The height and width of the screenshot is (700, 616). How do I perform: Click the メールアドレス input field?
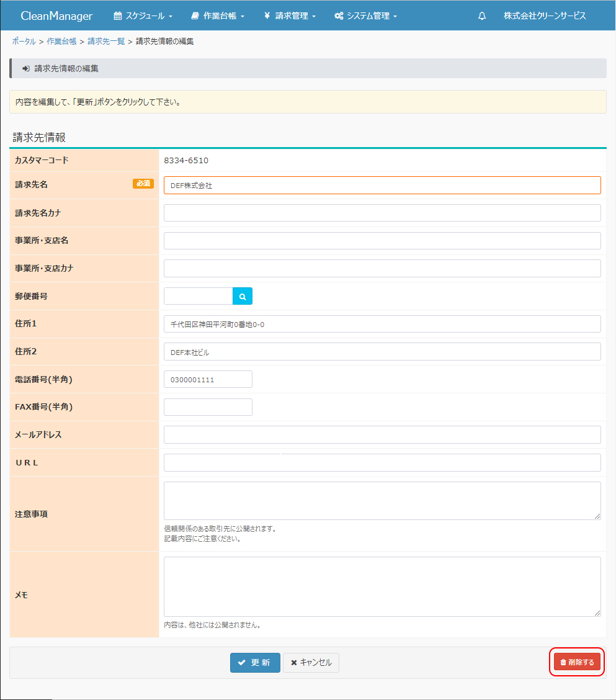[382, 435]
